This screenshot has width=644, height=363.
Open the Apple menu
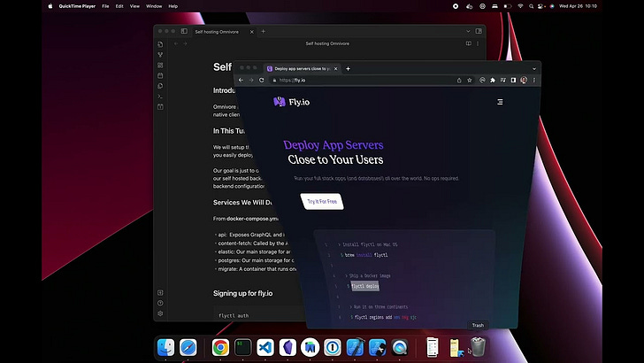[x=50, y=6]
